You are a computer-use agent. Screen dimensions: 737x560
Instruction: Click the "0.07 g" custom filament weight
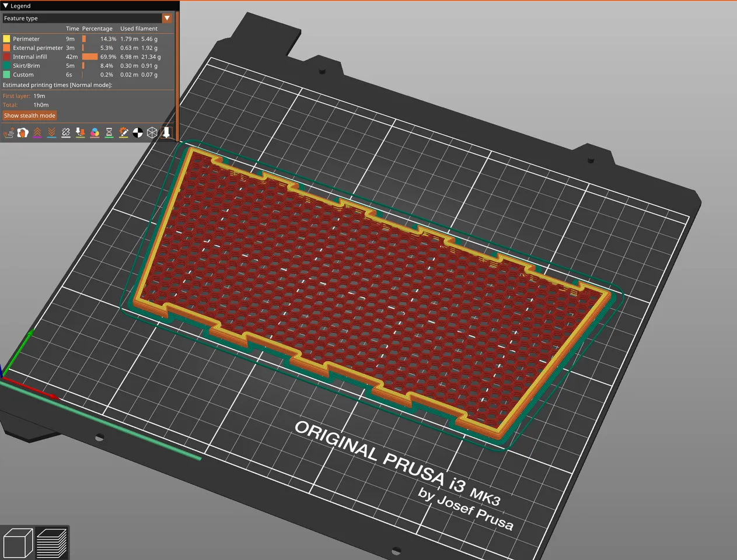point(149,75)
